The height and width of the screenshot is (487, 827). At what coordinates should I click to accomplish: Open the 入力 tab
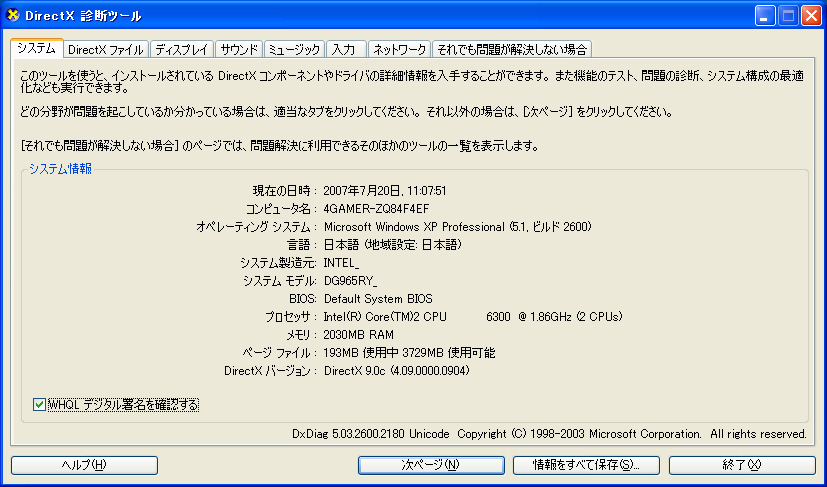pos(345,50)
